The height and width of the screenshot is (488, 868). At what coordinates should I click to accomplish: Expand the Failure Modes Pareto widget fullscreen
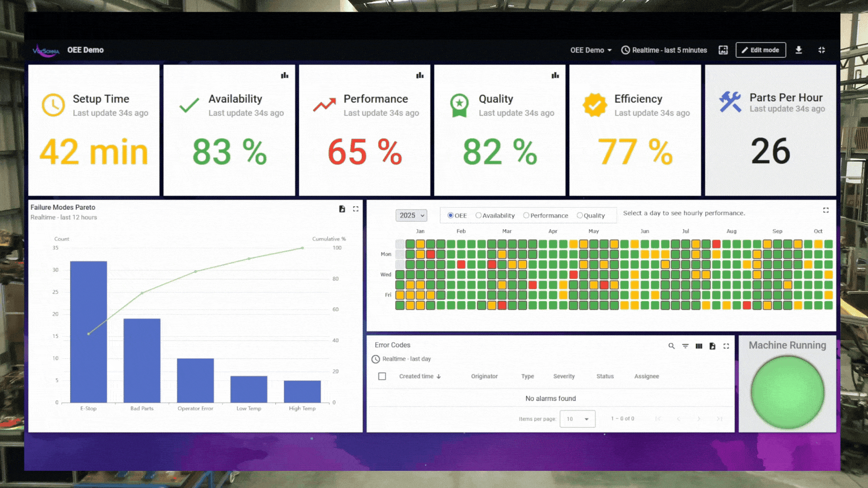(356, 209)
